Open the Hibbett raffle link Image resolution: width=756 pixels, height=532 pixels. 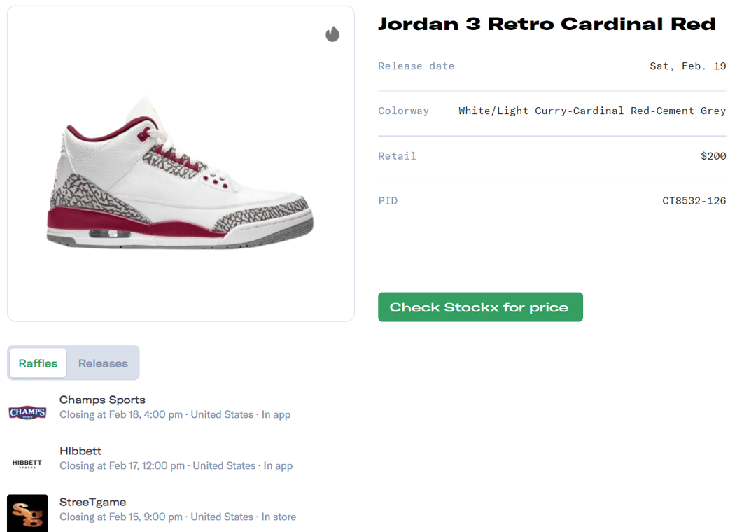click(x=80, y=451)
